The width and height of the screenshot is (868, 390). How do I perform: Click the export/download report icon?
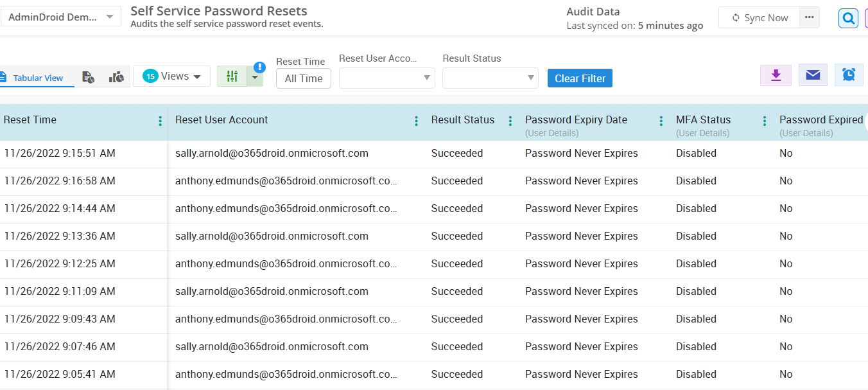pos(776,75)
